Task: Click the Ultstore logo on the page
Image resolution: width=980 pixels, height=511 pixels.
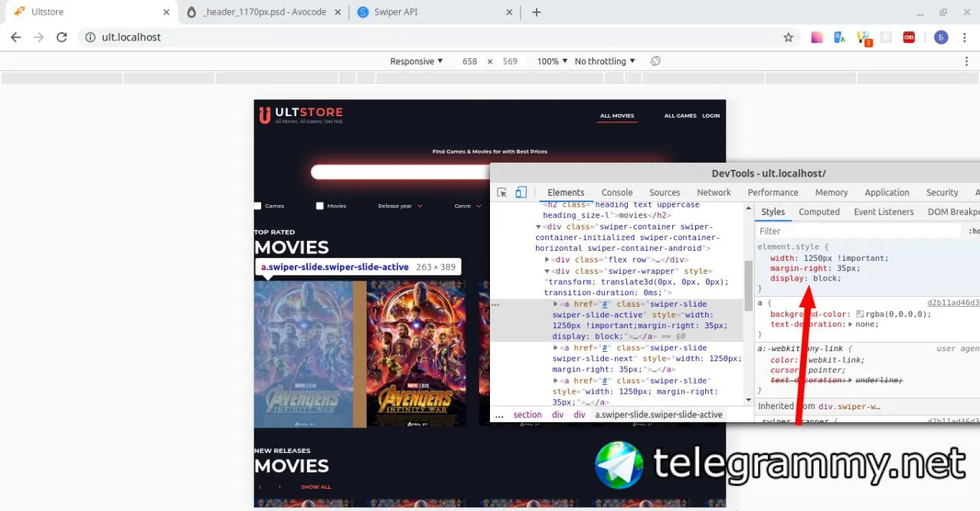Action: pos(300,116)
